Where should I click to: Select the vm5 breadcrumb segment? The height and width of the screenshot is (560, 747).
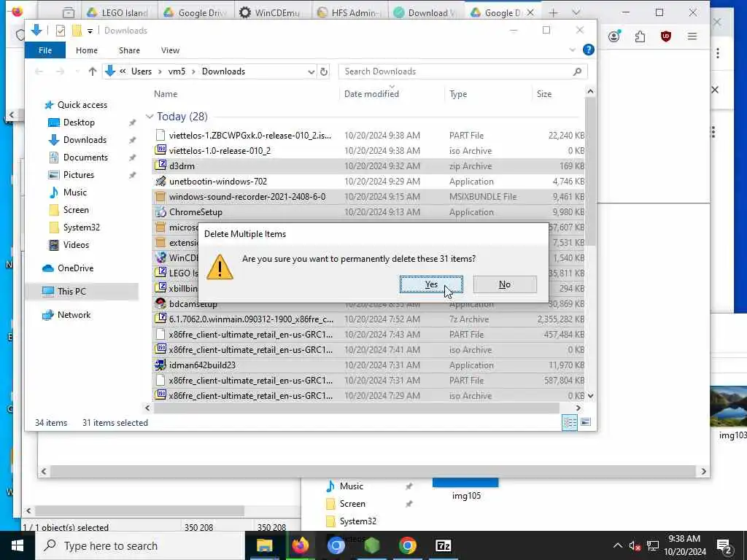[x=177, y=71]
